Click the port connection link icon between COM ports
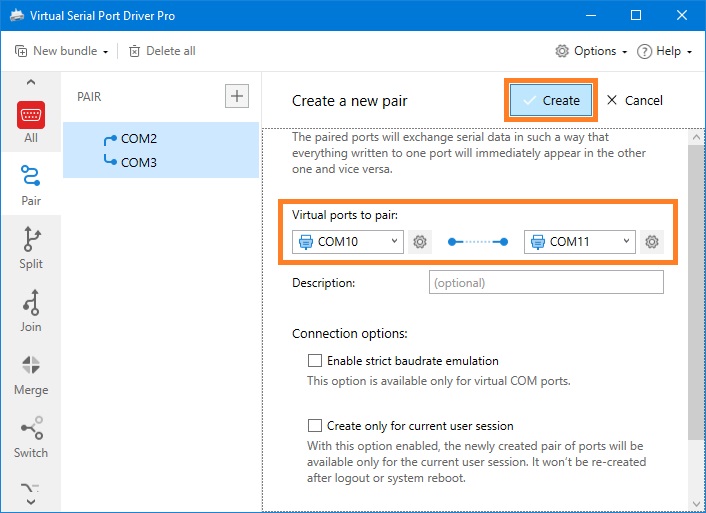Viewport: 706px width, 513px height. pyautogui.click(x=478, y=242)
